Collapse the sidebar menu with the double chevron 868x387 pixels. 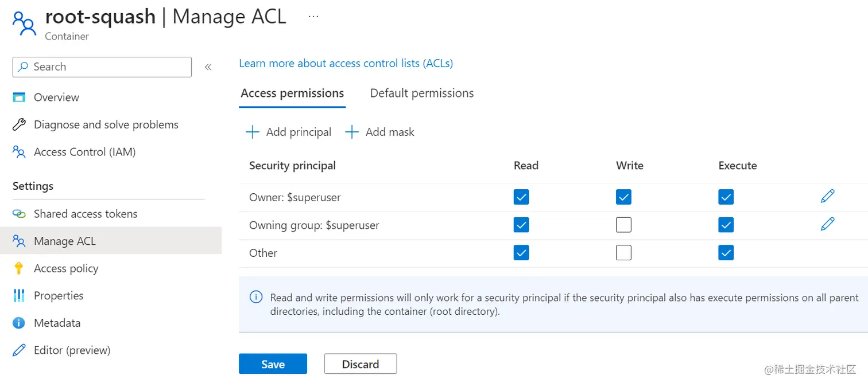click(208, 67)
